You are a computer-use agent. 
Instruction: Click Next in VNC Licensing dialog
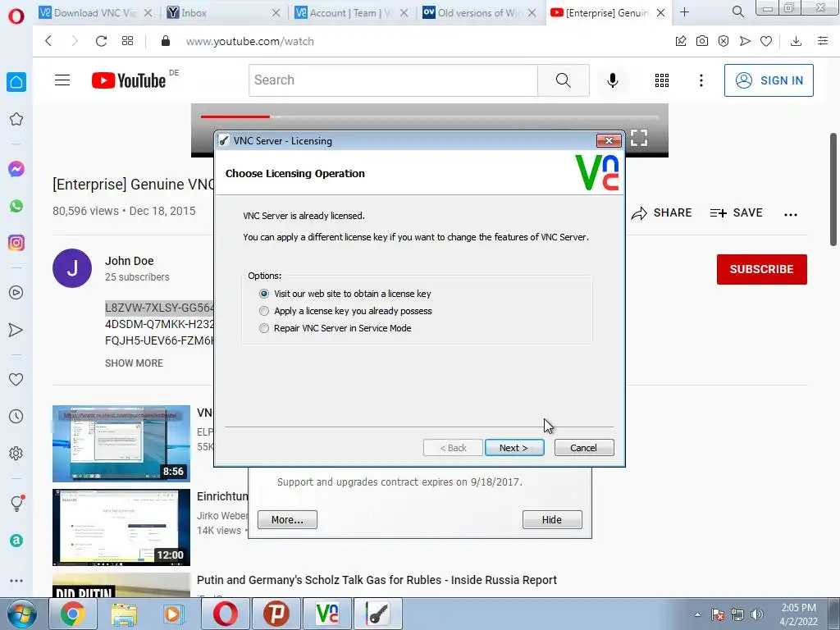[x=514, y=448]
